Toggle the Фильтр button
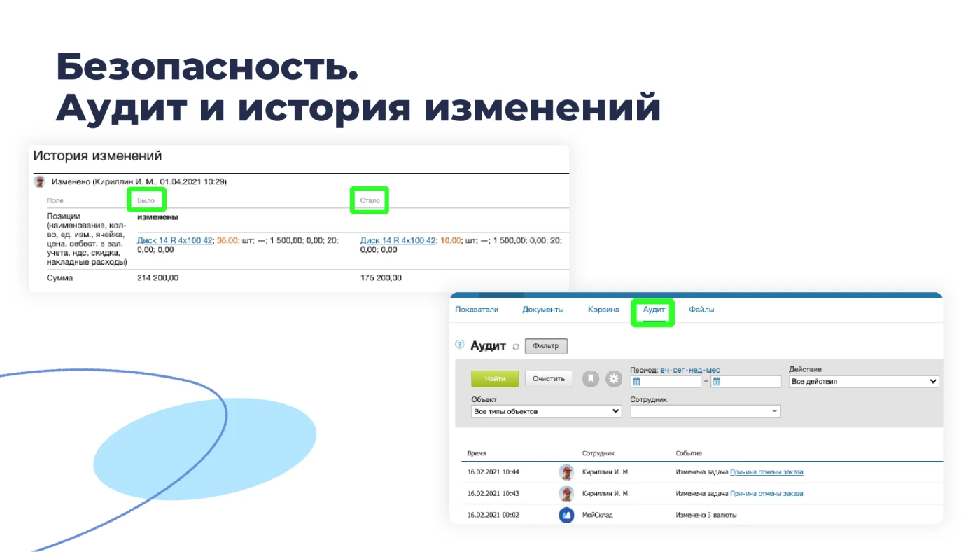 point(546,346)
